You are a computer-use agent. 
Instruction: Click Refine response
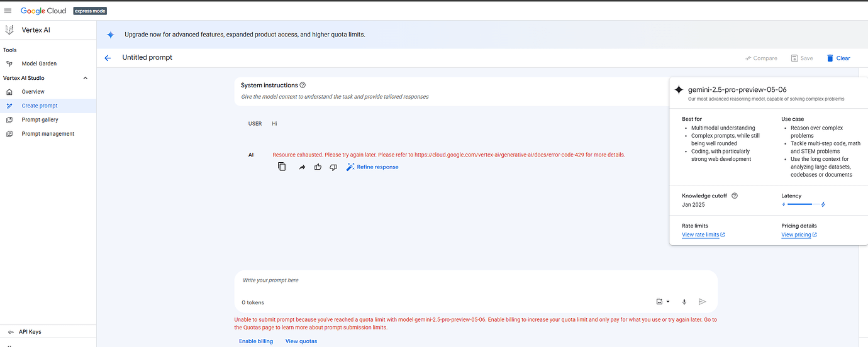pyautogui.click(x=372, y=167)
